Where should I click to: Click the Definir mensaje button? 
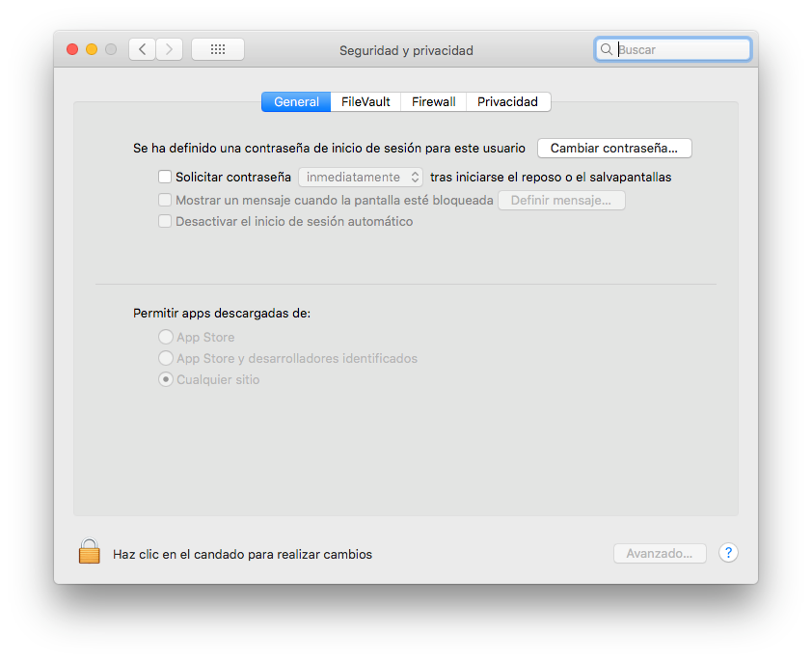pos(561,201)
